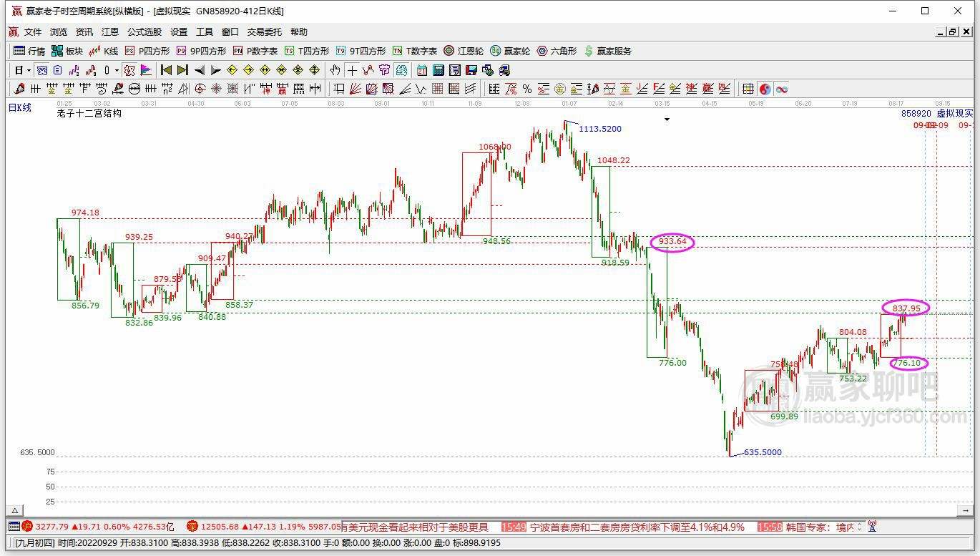Open the P数字表 tool
The height and width of the screenshot is (556, 980).
pos(255,51)
